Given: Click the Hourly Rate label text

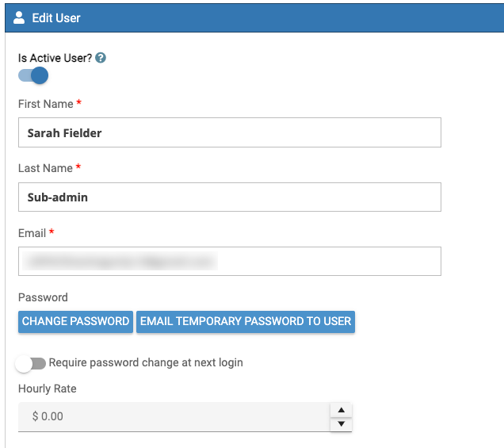Looking at the screenshot, I should [x=48, y=389].
